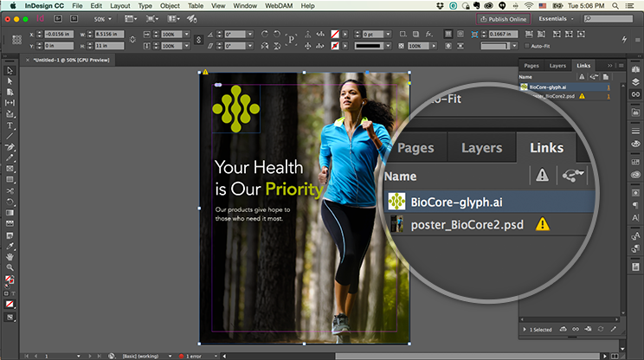Click the Edit Original pencil icon

613,329
